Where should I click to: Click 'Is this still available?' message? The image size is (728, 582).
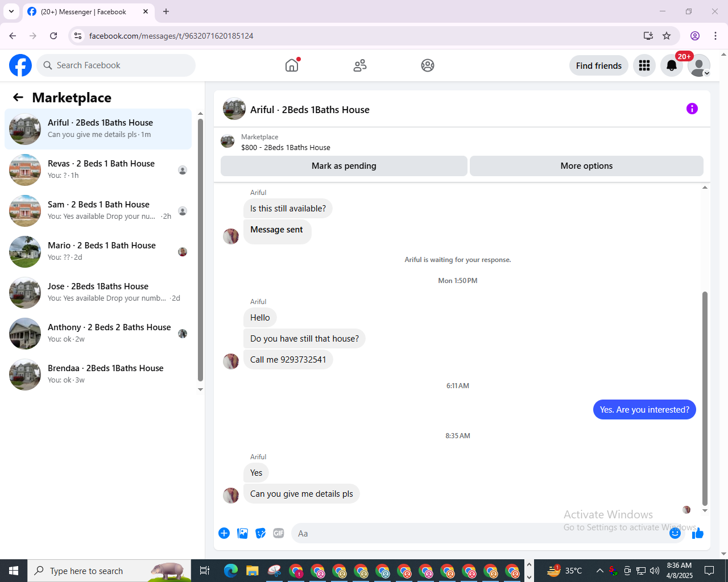pos(288,209)
